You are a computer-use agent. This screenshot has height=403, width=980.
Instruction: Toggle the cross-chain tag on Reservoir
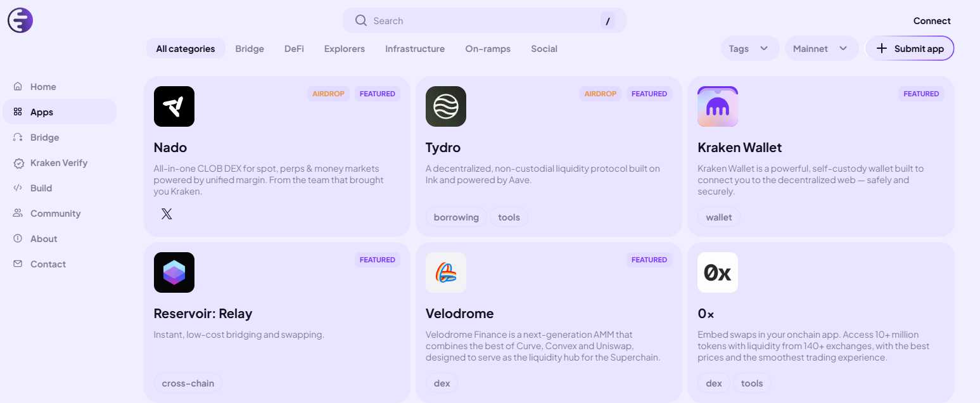(x=188, y=383)
